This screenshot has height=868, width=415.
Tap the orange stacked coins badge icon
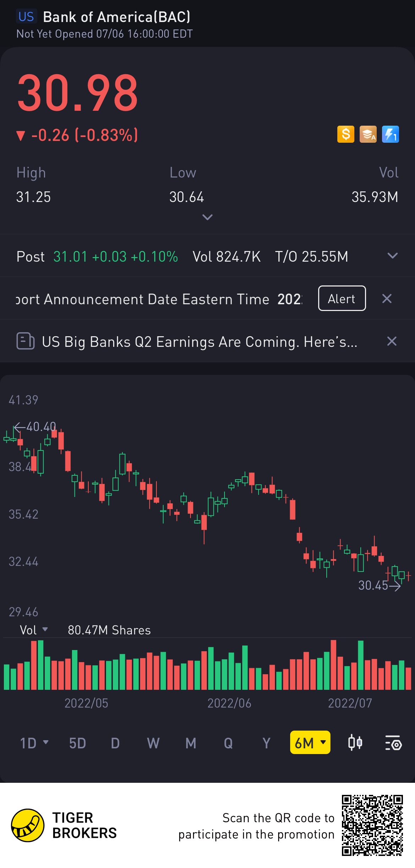[x=368, y=135]
